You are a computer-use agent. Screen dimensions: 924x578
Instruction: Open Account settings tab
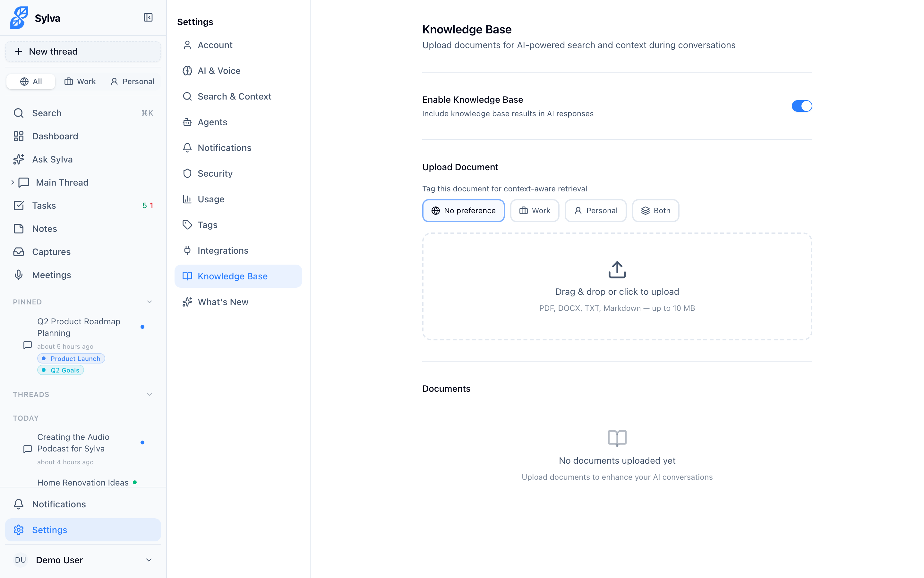coord(238,45)
